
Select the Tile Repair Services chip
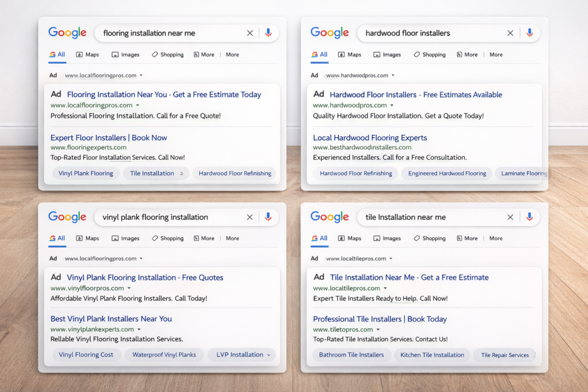pyautogui.click(x=505, y=355)
